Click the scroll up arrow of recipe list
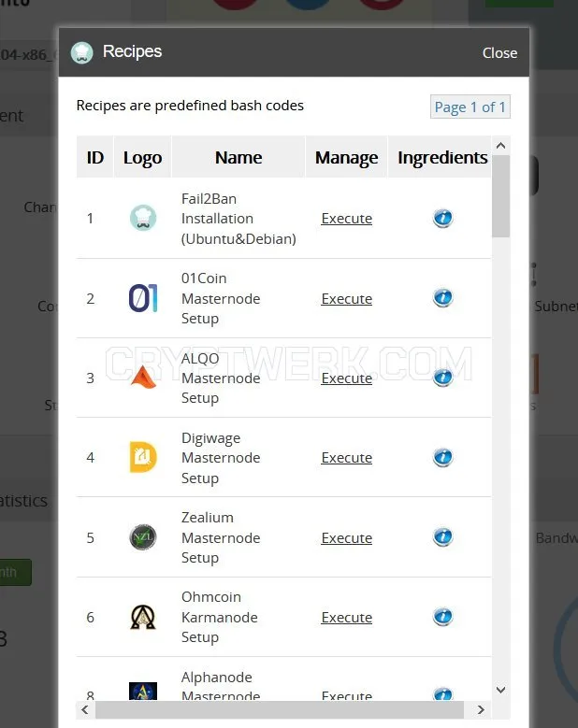Screen dimensions: 578x728 coord(501,146)
